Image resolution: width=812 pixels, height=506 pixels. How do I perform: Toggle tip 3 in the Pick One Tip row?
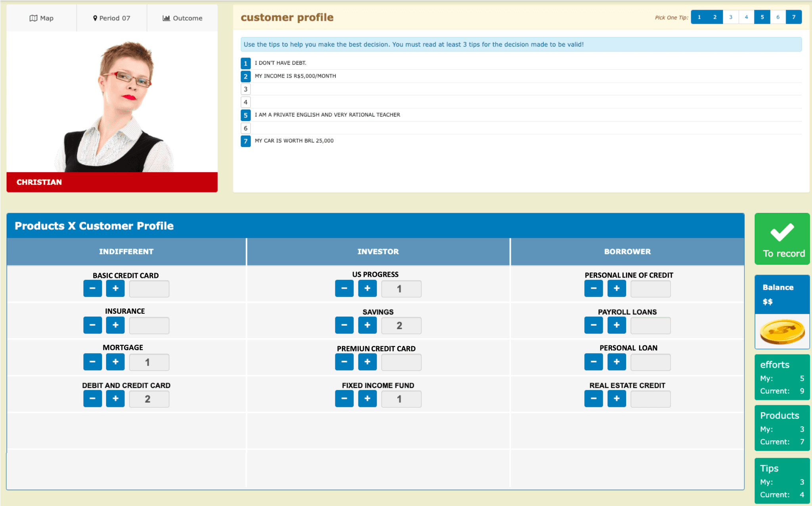pyautogui.click(x=731, y=17)
